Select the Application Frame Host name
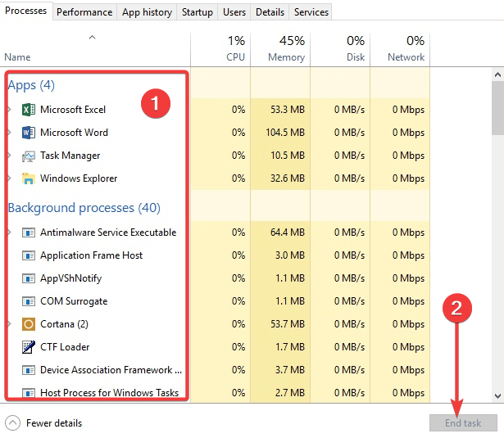Image resolution: width=504 pixels, height=438 pixels. [x=91, y=255]
